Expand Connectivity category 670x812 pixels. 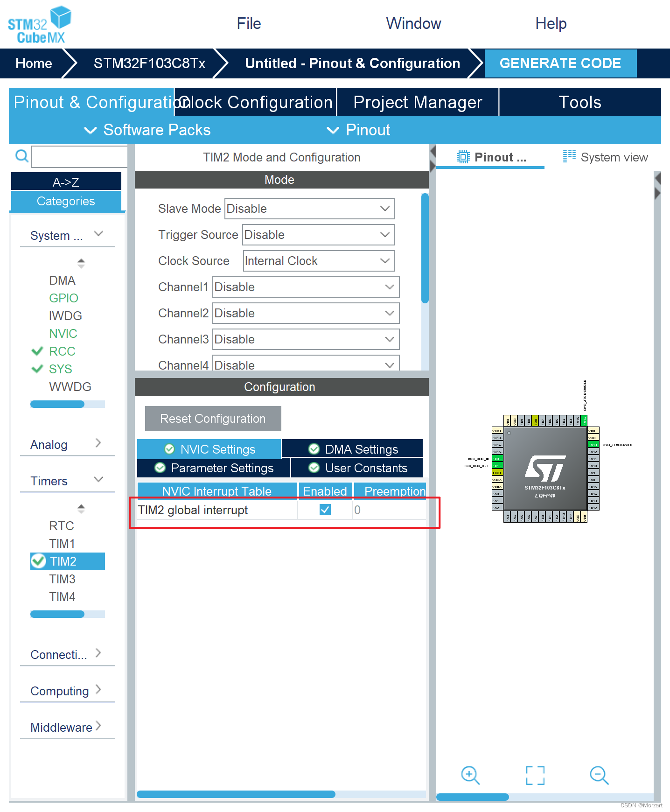pos(67,654)
